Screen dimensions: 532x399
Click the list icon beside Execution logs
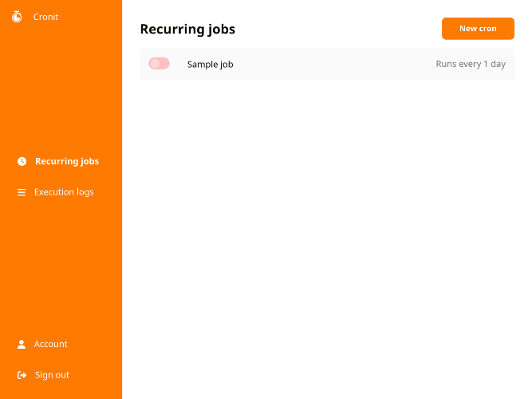(22, 192)
